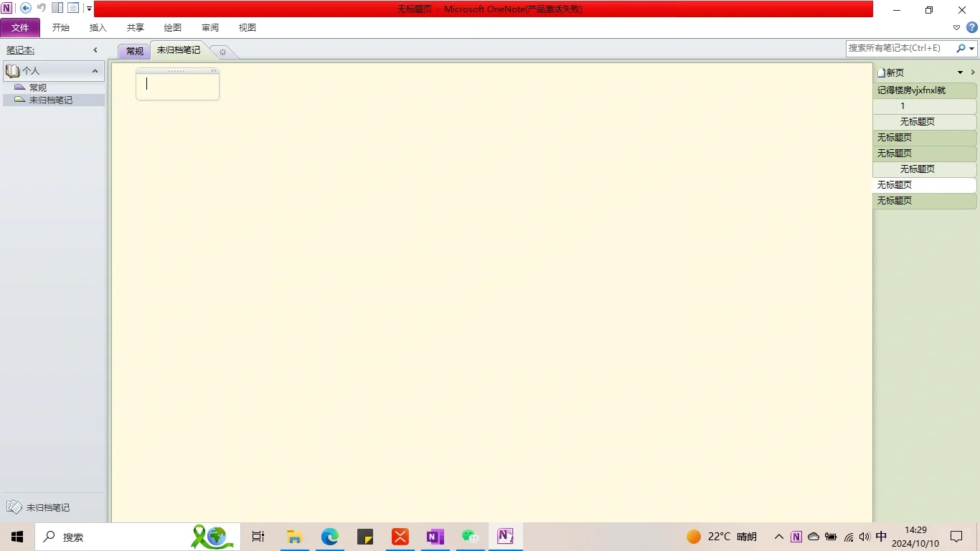
Task: Open the quick access toolbar customize dropdown
Action: (x=88, y=8)
